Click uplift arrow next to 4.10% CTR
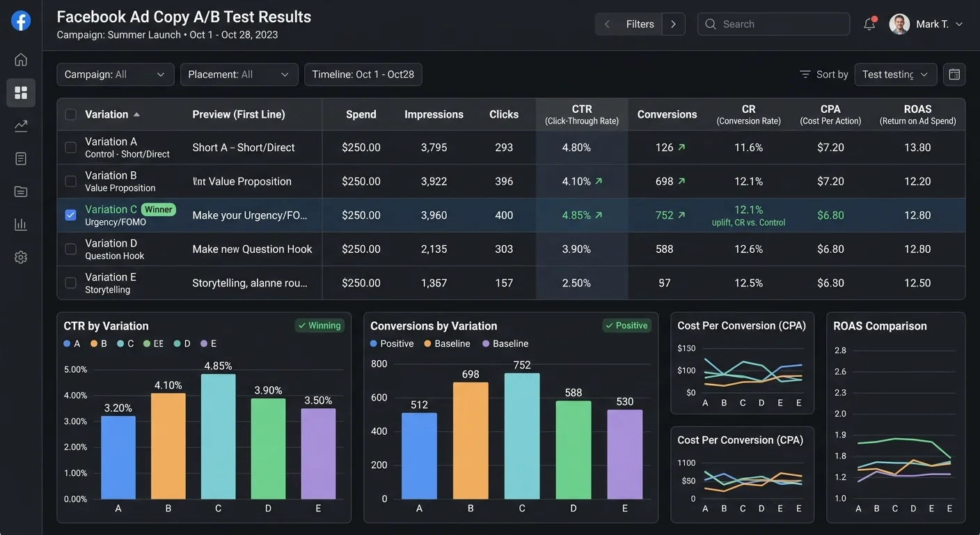 599,181
